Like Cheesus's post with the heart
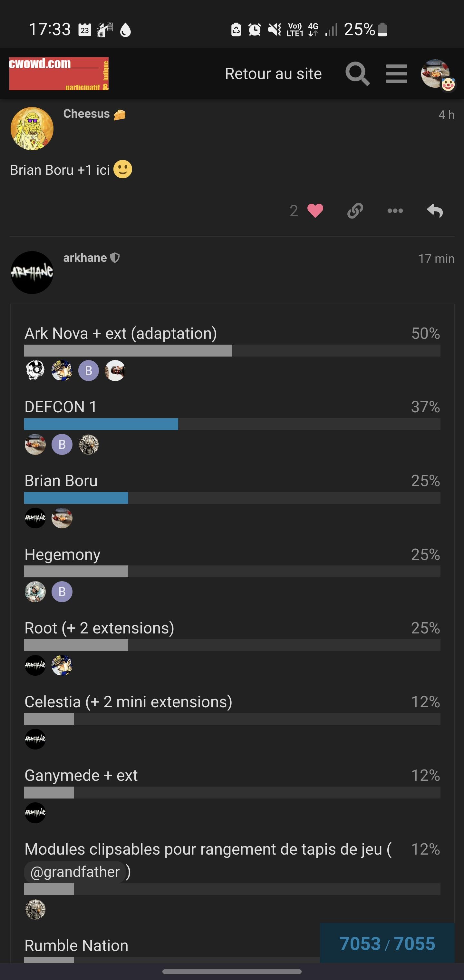 [x=315, y=211]
